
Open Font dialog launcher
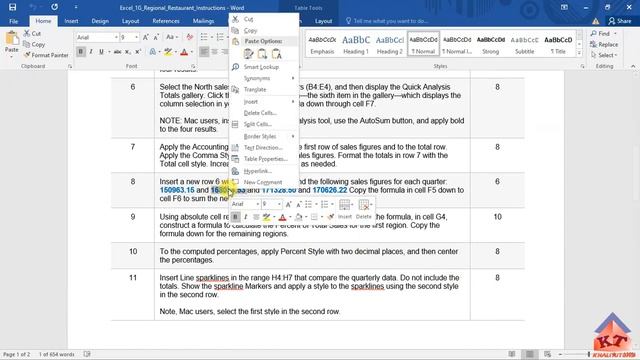pyautogui.click(x=193, y=66)
